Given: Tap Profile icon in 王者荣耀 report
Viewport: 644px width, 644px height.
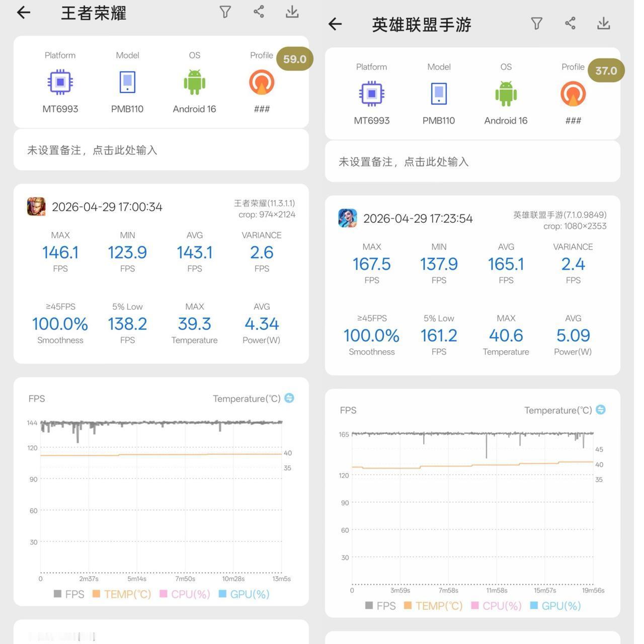Looking at the screenshot, I should 262,82.
